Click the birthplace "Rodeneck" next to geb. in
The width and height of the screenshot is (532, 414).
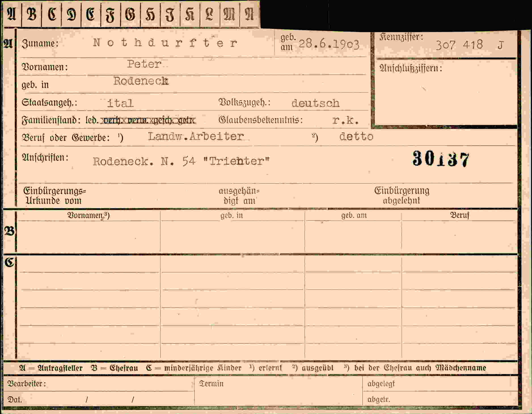point(141,81)
